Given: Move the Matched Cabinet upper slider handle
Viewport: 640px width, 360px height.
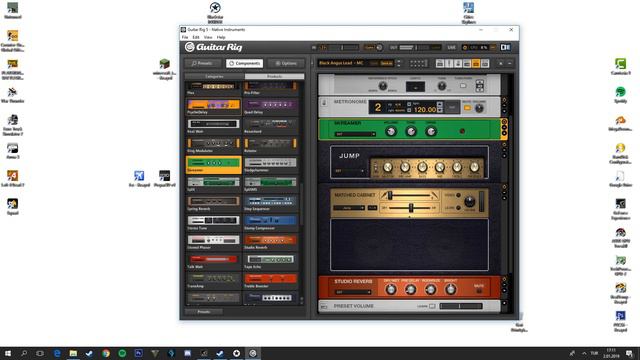Looking at the screenshot, I should click(x=390, y=196).
